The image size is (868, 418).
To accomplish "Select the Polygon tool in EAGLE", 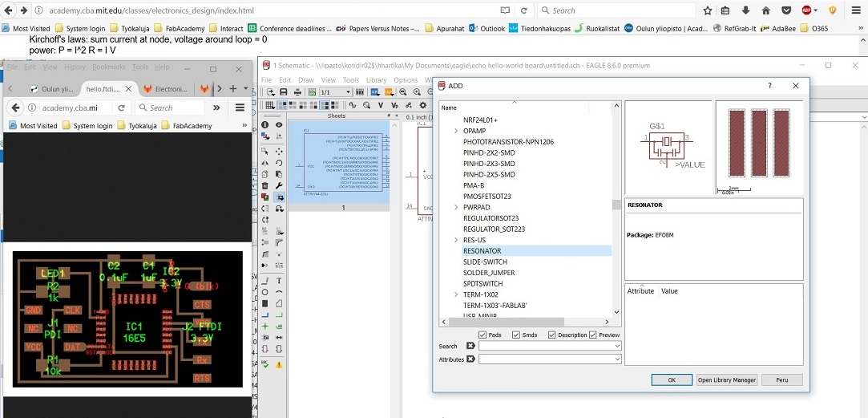I will coord(279,303).
